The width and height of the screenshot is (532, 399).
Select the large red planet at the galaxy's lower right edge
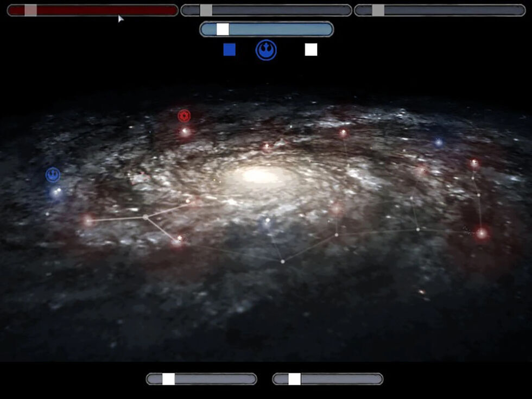[482, 233]
